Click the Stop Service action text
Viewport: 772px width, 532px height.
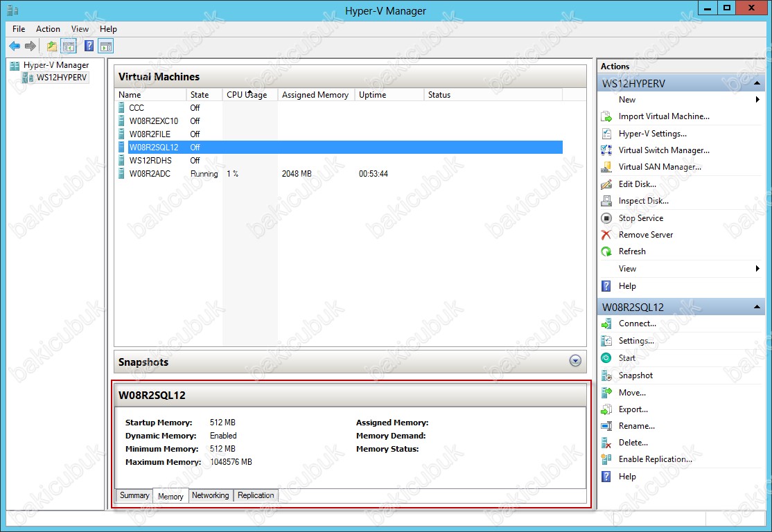(x=640, y=218)
